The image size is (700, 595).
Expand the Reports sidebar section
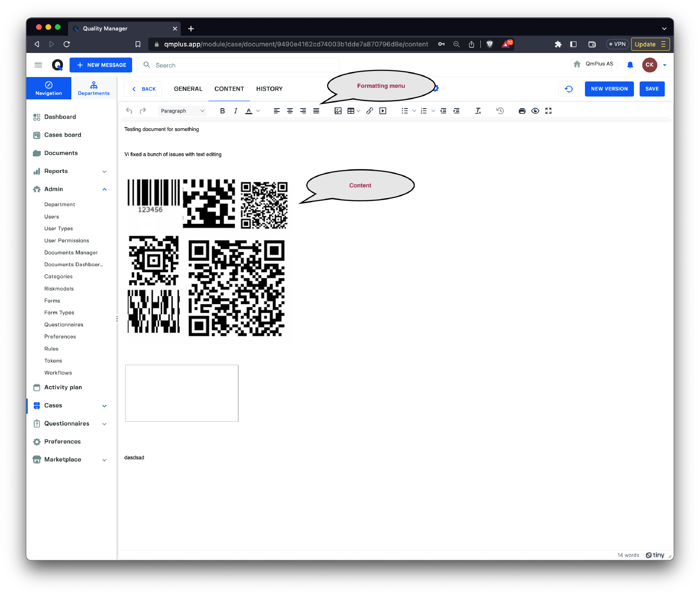(105, 171)
